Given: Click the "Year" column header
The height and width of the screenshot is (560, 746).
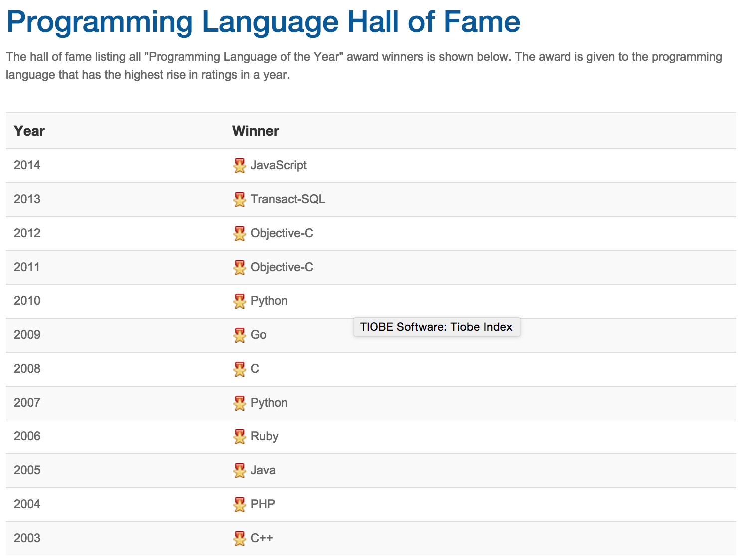Looking at the screenshot, I should pos(29,131).
